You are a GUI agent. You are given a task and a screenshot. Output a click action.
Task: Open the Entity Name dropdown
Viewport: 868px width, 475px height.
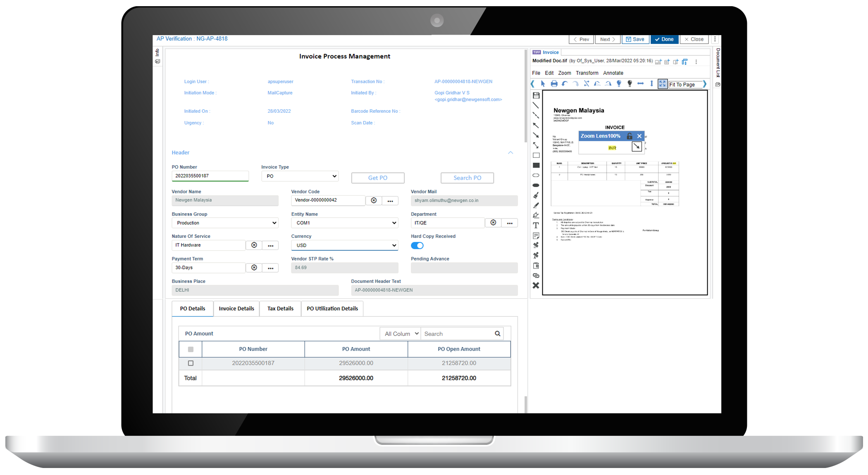(x=345, y=223)
